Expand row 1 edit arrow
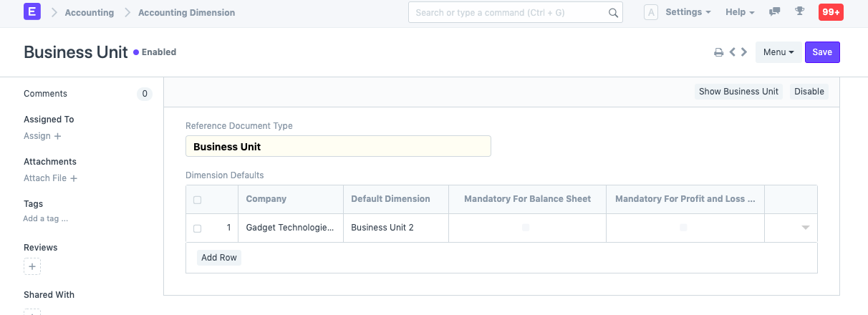868x315 pixels. 805,228
